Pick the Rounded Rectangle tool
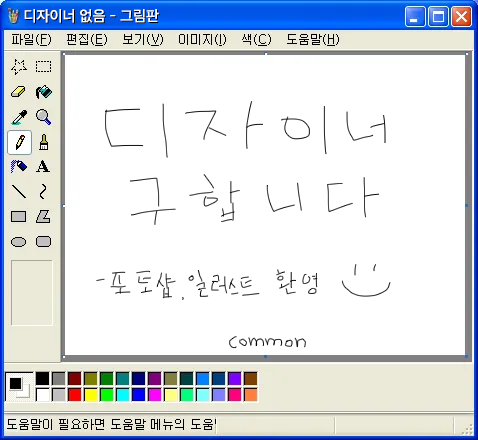The width and height of the screenshot is (478, 440). tap(44, 242)
